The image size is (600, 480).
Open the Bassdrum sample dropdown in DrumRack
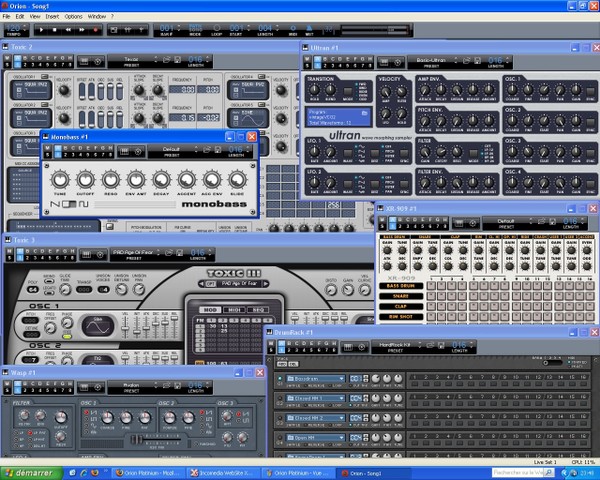pyautogui.click(x=315, y=379)
